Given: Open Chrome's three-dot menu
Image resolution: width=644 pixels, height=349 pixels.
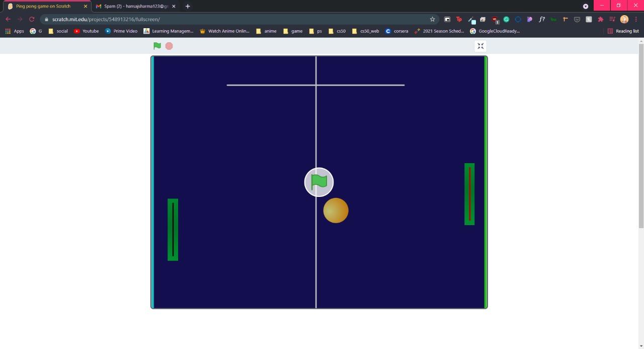Looking at the screenshot, I should pyautogui.click(x=636, y=19).
